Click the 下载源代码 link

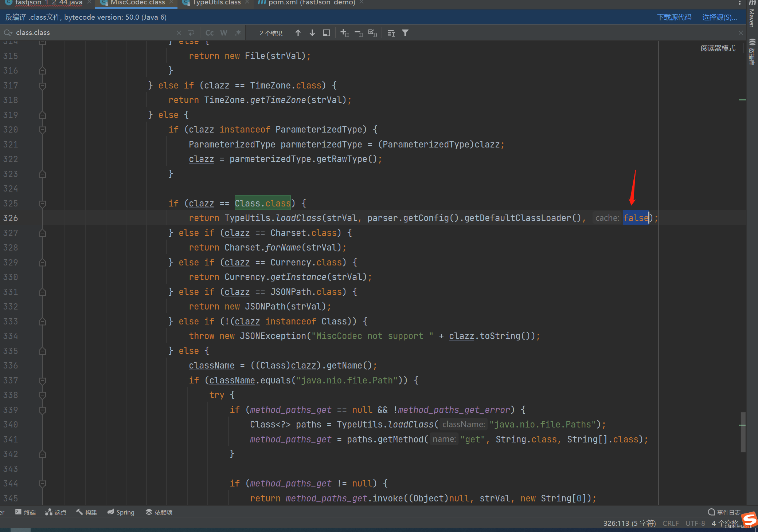tap(674, 17)
